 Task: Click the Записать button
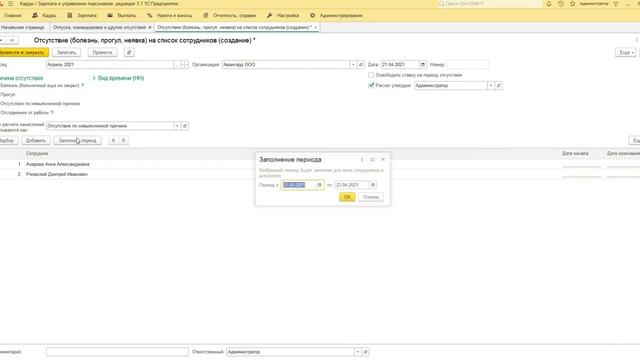pyautogui.click(x=67, y=53)
